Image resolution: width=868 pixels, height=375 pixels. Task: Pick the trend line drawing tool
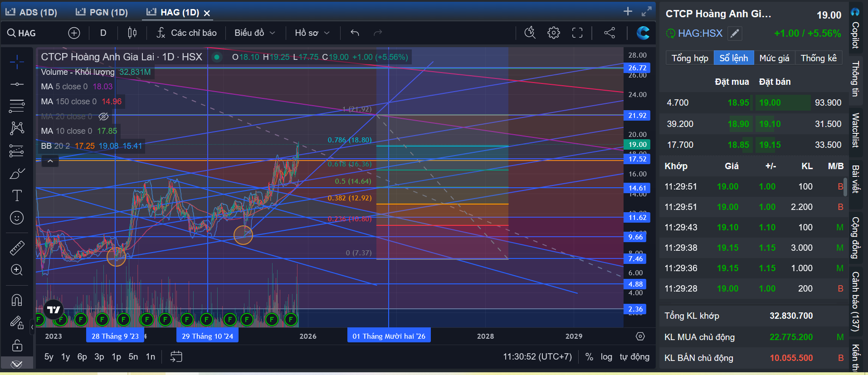click(17, 84)
